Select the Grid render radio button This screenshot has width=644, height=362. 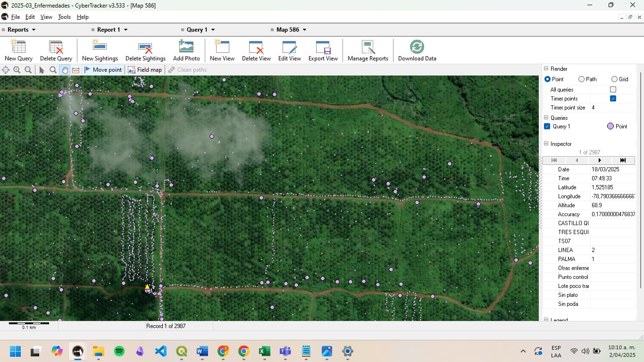614,79
